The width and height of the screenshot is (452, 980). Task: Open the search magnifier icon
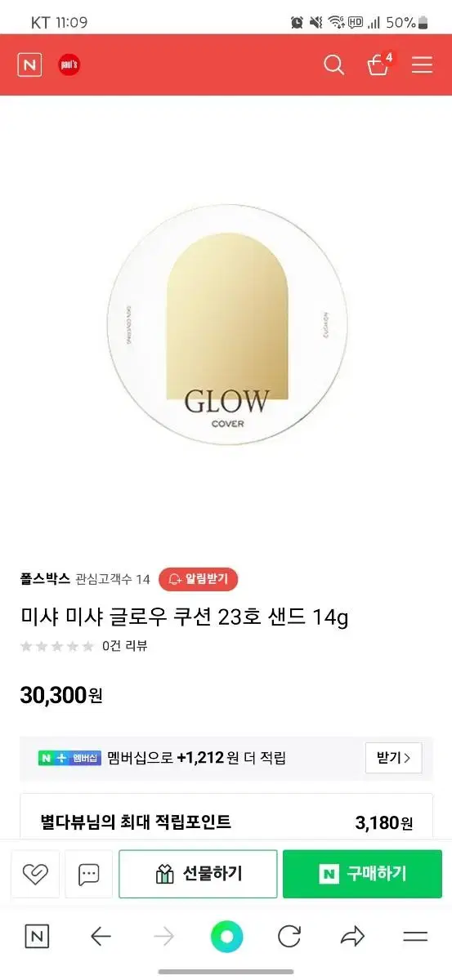333,65
